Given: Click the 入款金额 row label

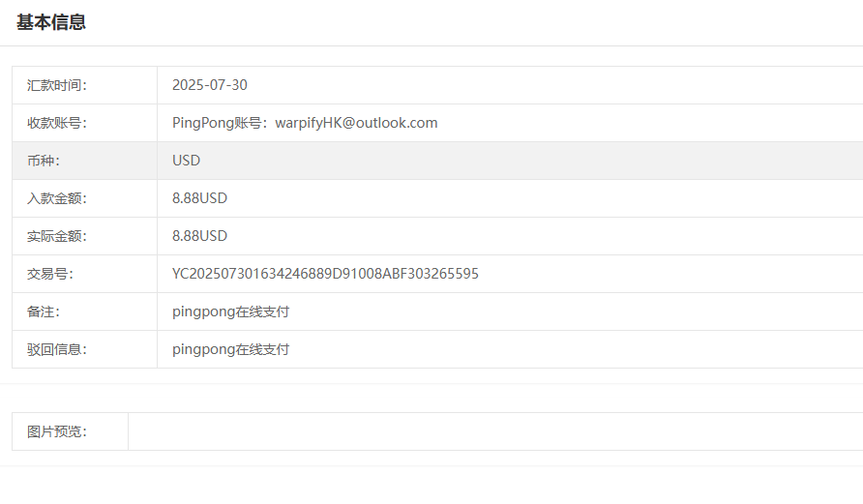Looking at the screenshot, I should 57,198.
